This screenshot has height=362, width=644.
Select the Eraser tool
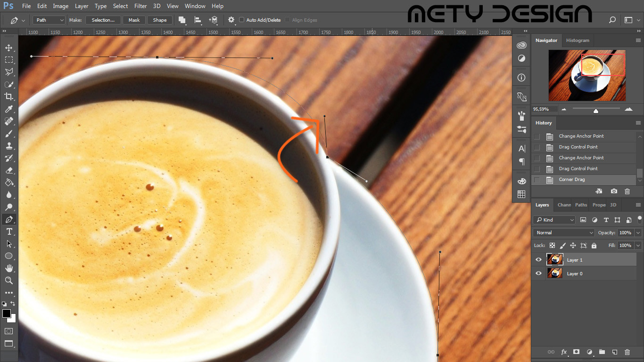[x=8, y=170]
